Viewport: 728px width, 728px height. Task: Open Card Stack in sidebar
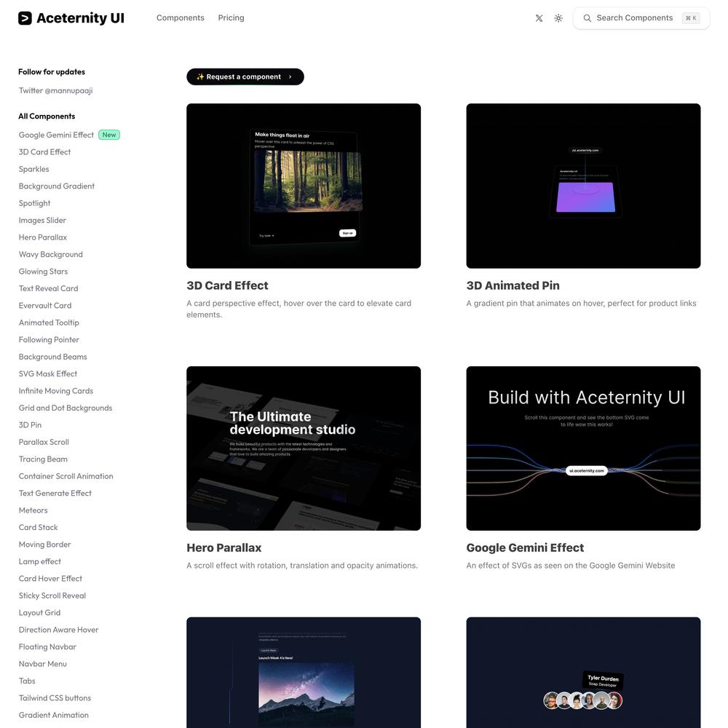point(38,527)
